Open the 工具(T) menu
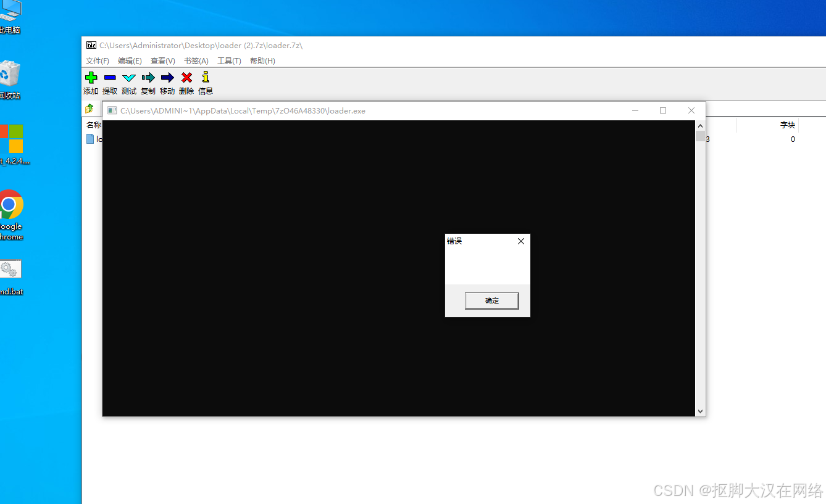The image size is (826, 504). [229, 61]
